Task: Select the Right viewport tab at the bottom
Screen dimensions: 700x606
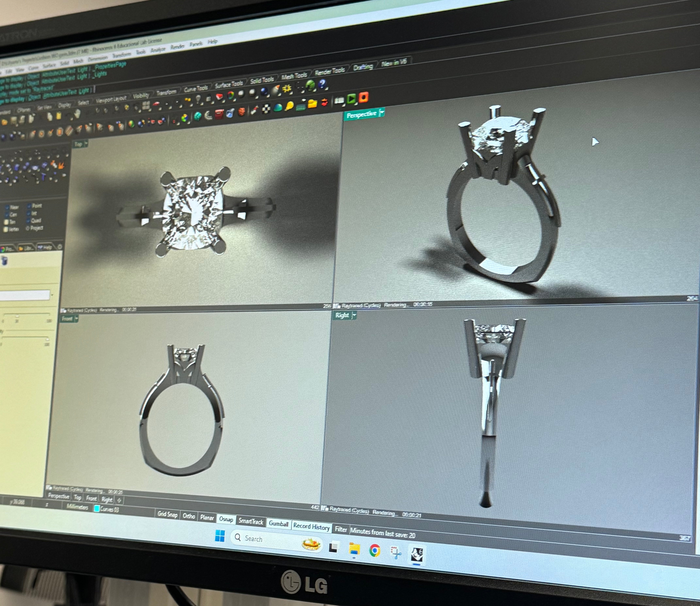Action: (x=107, y=500)
